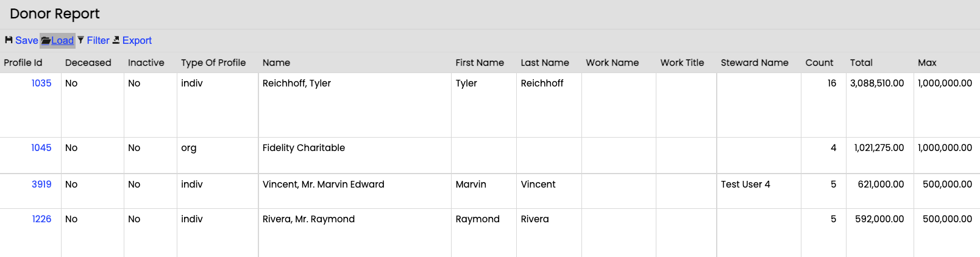Image resolution: width=980 pixels, height=257 pixels.
Task: Open donor profile 1035
Action: point(41,83)
